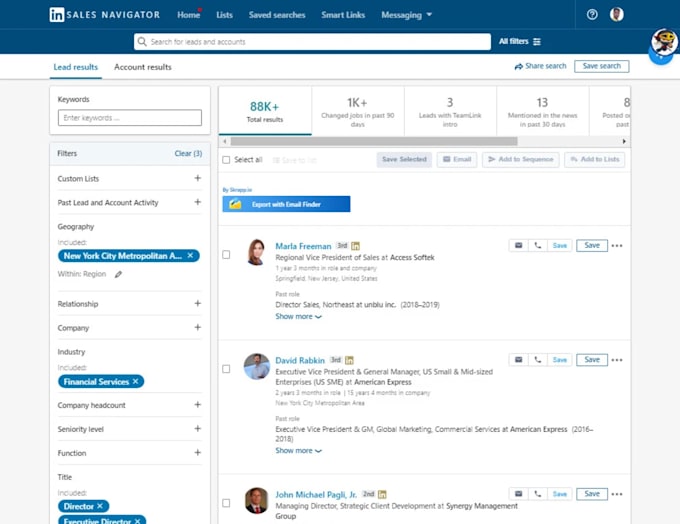Open Saved searches in navigation
The image size is (680, 524).
(277, 15)
